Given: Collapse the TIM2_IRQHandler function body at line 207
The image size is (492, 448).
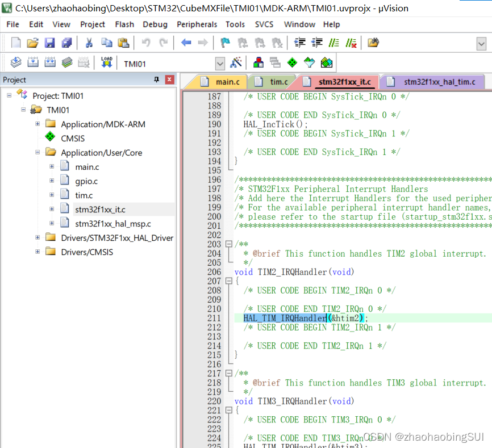Looking at the screenshot, I should 229,281.
